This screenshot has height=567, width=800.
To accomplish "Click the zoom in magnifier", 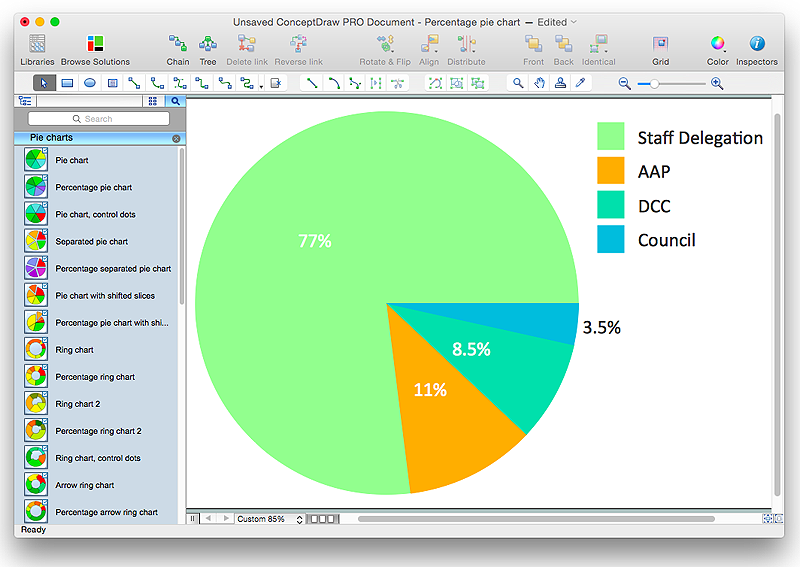I will click(x=717, y=83).
